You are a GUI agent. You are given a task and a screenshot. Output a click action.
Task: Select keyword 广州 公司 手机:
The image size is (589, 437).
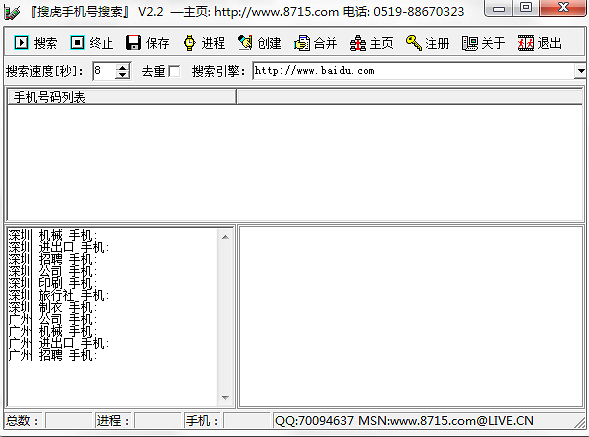53,319
